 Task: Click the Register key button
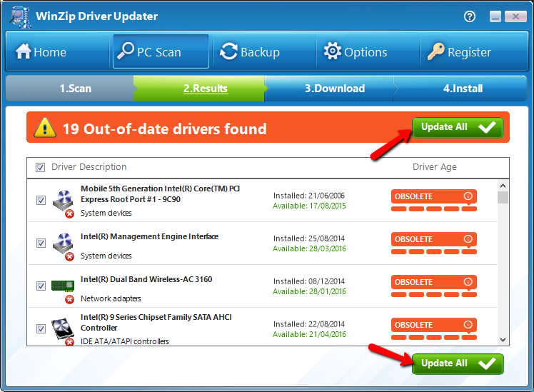point(459,51)
